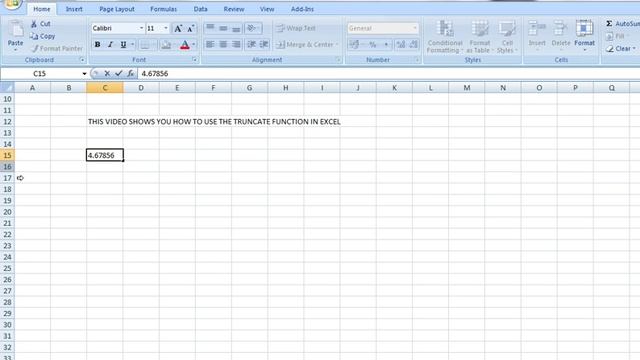Align text to top
The image size is (640, 360).
tap(210, 28)
